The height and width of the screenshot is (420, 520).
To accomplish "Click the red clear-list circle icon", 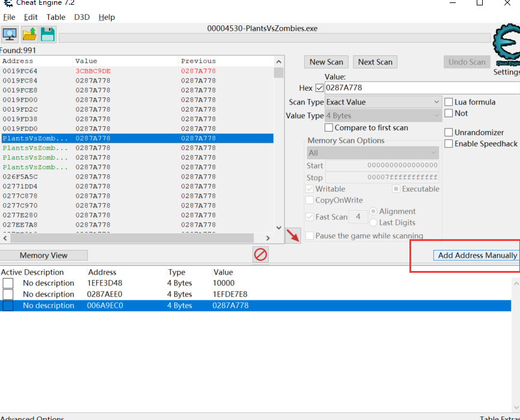I will tap(260, 255).
